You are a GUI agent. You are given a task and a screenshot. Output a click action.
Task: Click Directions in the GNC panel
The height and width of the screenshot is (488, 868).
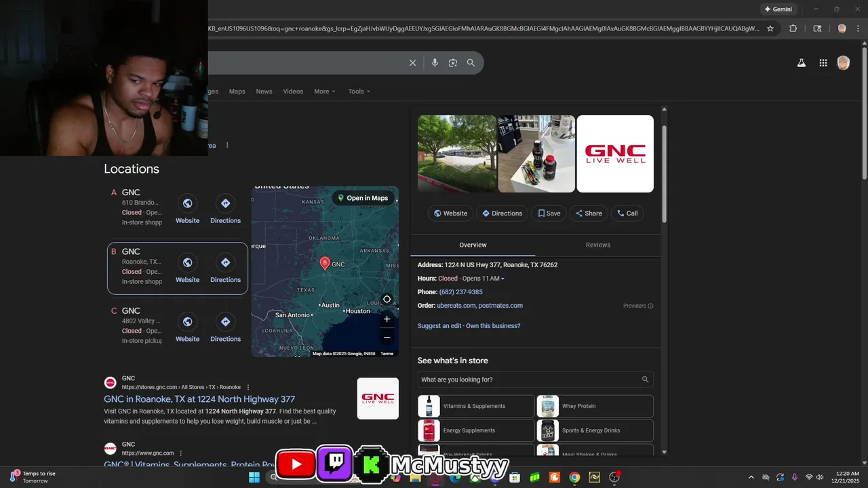coord(502,213)
